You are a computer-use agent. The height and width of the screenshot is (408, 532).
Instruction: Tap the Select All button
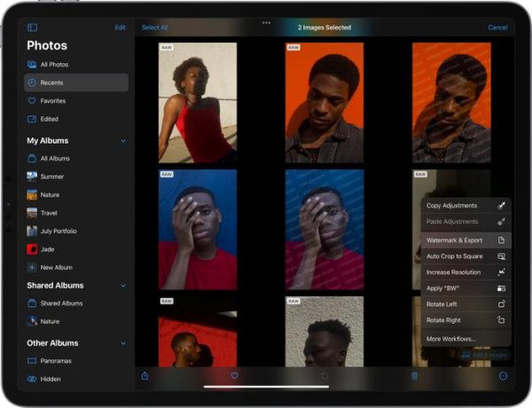(154, 27)
